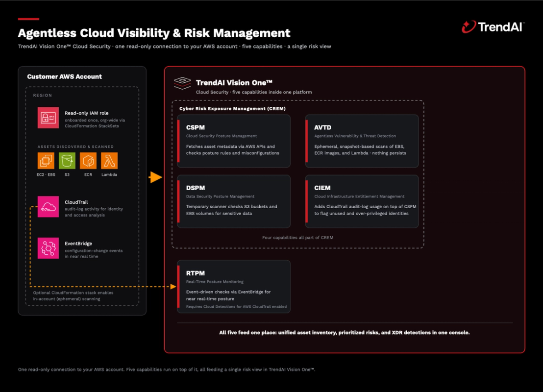Click the 'Customer AWS Account' heading
543x392 pixels.
tap(64, 76)
